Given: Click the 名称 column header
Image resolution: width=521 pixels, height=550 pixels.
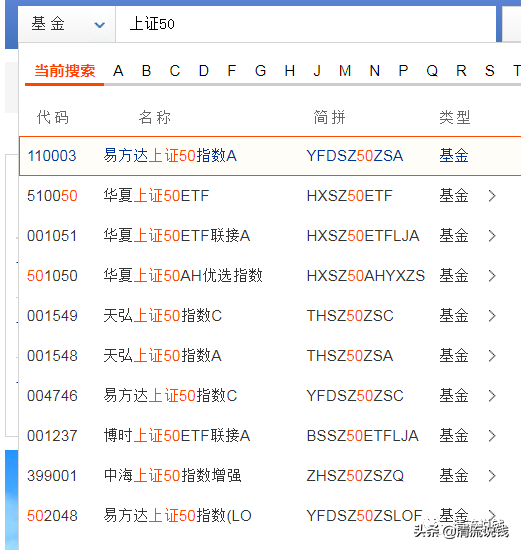Looking at the screenshot, I should [155, 117].
